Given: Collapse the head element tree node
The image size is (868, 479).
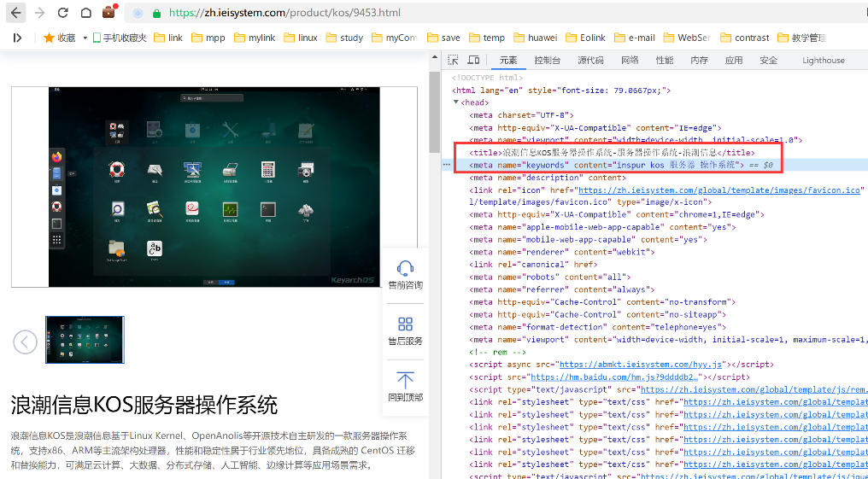Looking at the screenshot, I should pos(457,102).
